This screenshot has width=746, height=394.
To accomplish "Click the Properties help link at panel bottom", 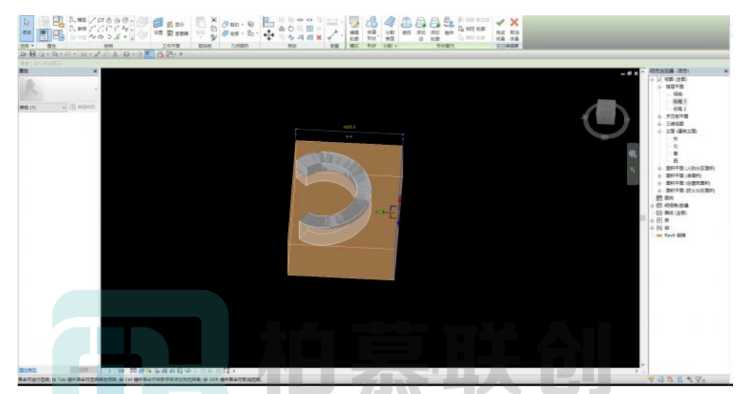I will [27, 370].
